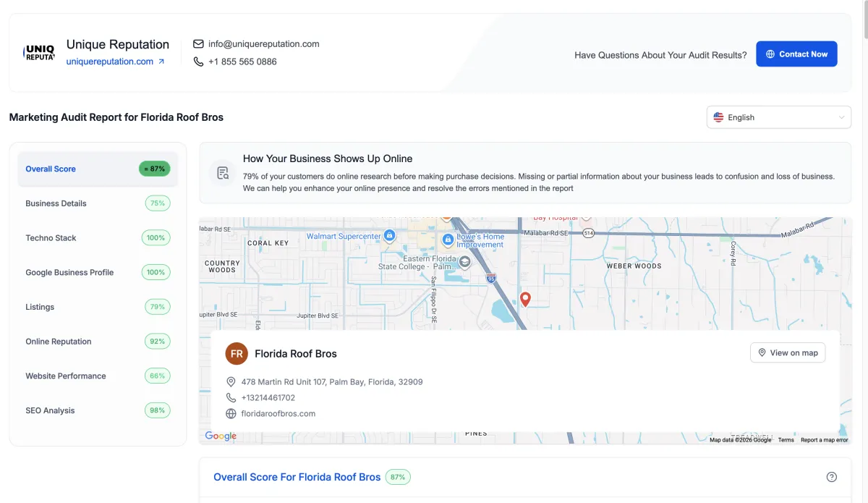Open the Online Reputation section
The width and height of the screenshot is (868, 503).
tap(98, 342)
